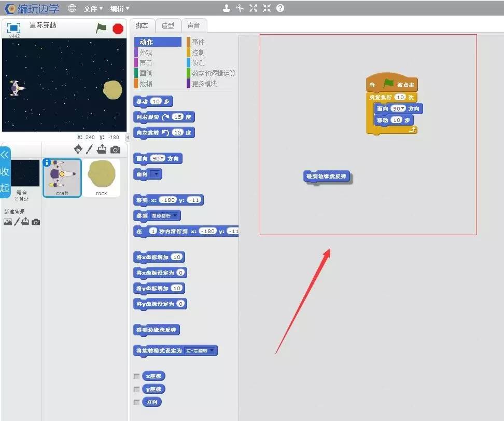Open the help question mark tool
This screenshot has height=421, width=504.
(280, 8)
